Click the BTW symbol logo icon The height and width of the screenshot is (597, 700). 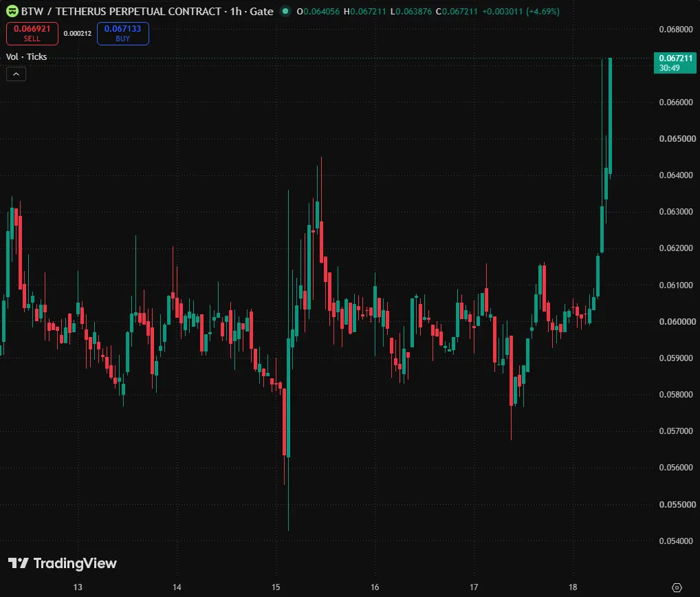[x=12, y=11]
